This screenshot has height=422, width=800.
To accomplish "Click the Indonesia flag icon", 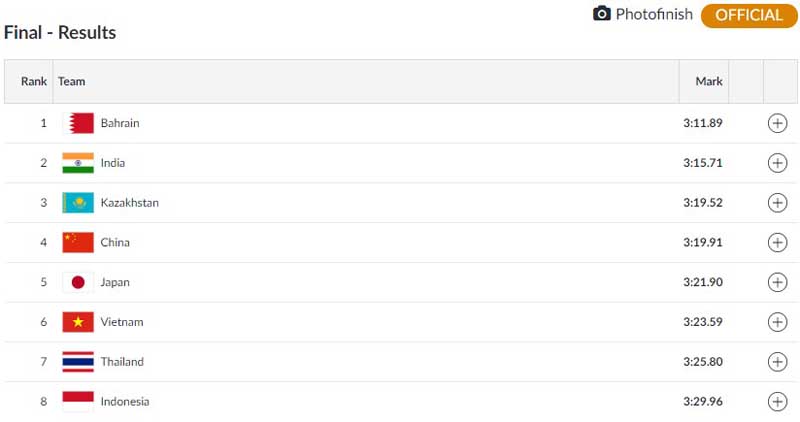I will click(x=78, y=402).
